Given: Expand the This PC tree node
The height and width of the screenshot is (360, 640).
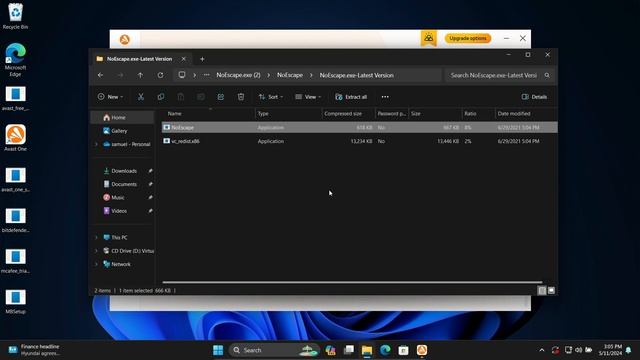Looking at the screenshot, I should click(x=97, y=237).
